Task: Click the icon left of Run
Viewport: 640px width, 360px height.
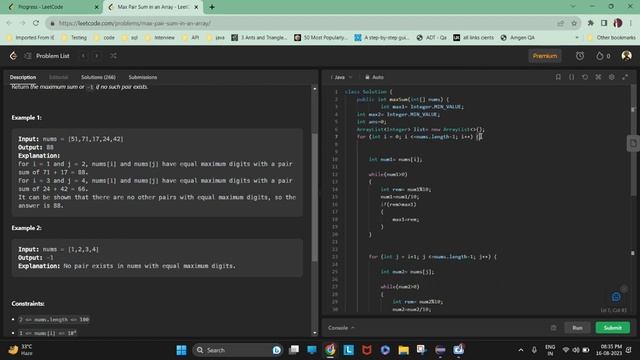Action: [x=553, y=328]
